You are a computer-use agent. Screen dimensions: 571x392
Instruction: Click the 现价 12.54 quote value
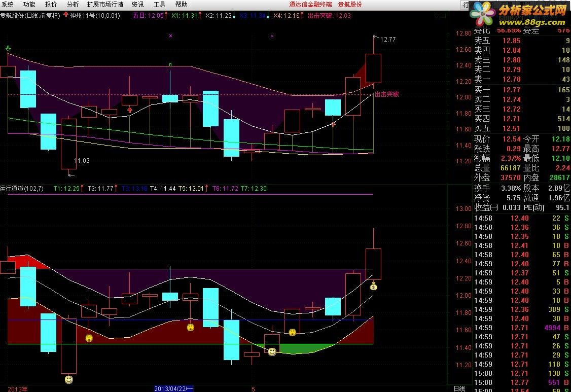coord(512,139)
